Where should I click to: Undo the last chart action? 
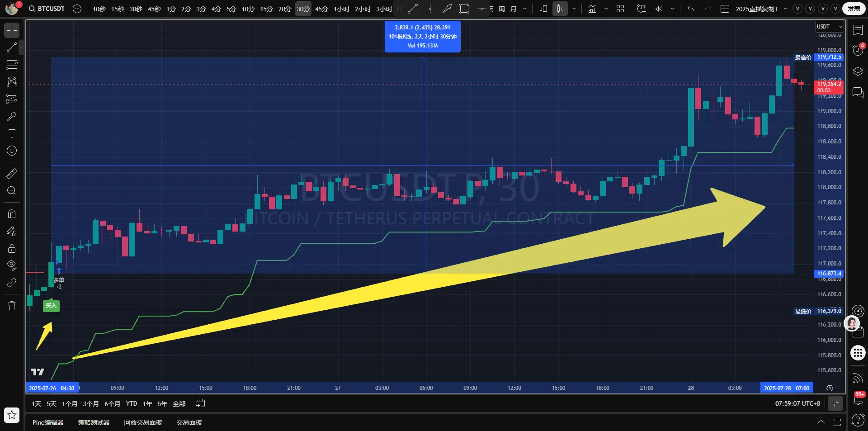coord(690,9)
